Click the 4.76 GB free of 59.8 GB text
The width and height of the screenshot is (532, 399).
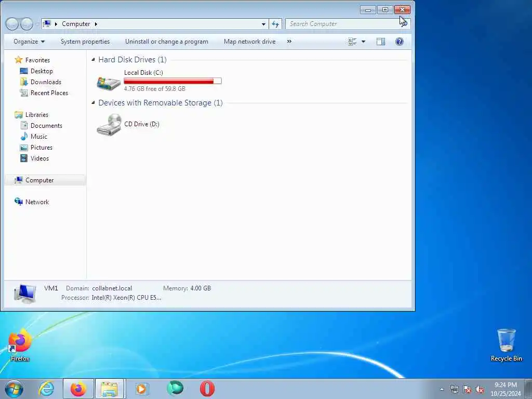click(x=155, y=89)
